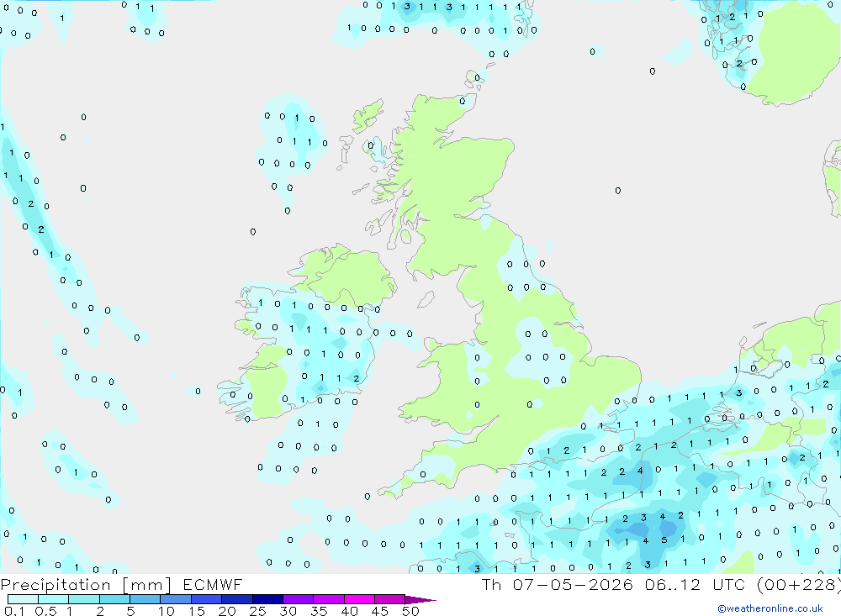Click the "45" legend scale label

click(x=380, y=611)
